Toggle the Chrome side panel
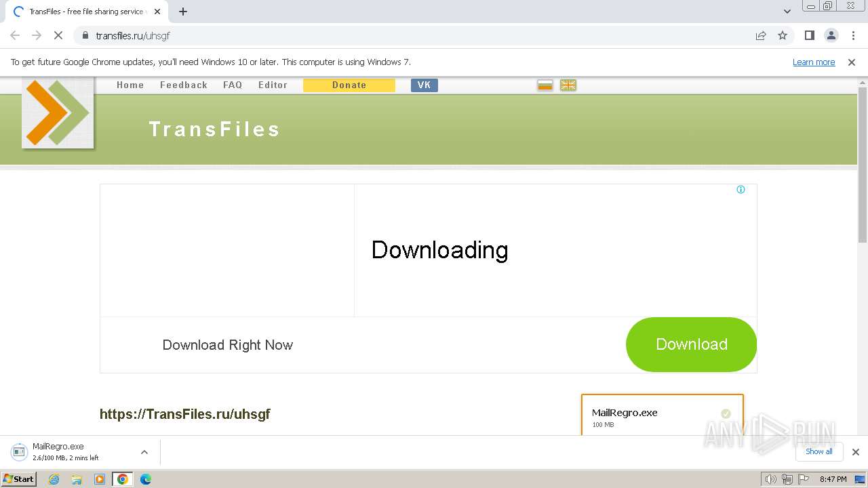This screenshot has width=868, height=488. point(809,35)
